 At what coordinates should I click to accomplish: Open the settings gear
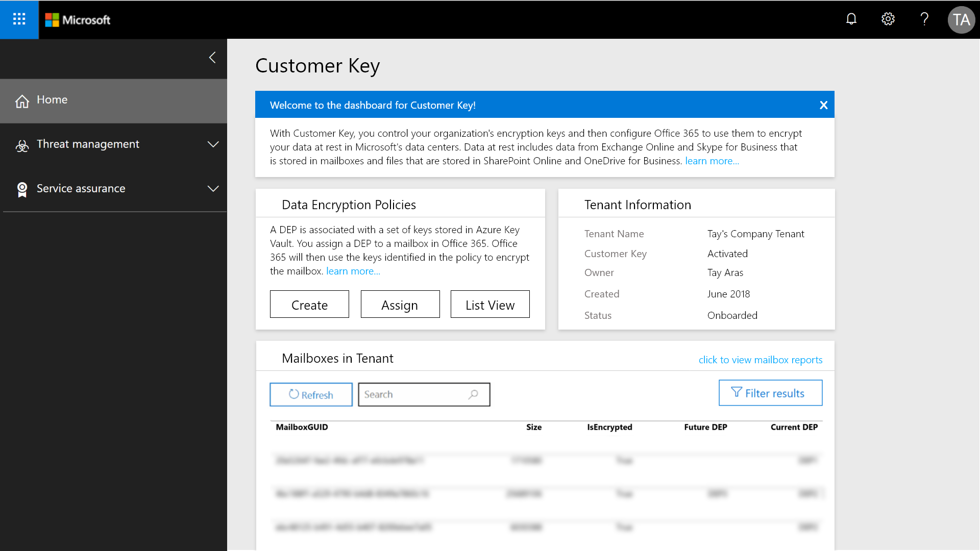click(x=888, y=19)
